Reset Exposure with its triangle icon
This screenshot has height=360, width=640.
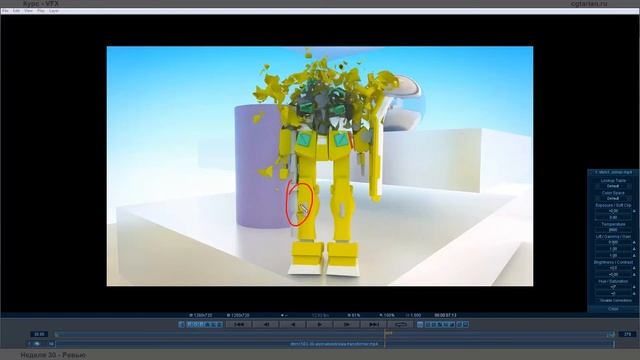(x=634, y=211)
